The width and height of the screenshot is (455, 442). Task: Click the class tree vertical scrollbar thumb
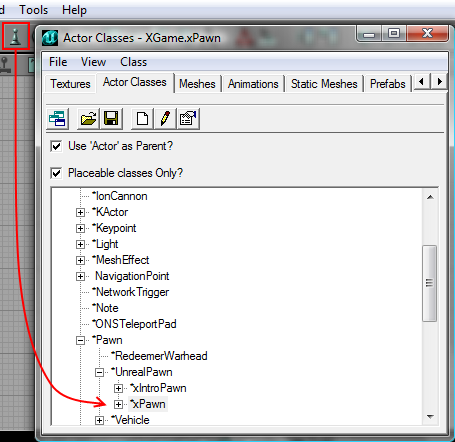pyautogui.click(x=430, y=283)
